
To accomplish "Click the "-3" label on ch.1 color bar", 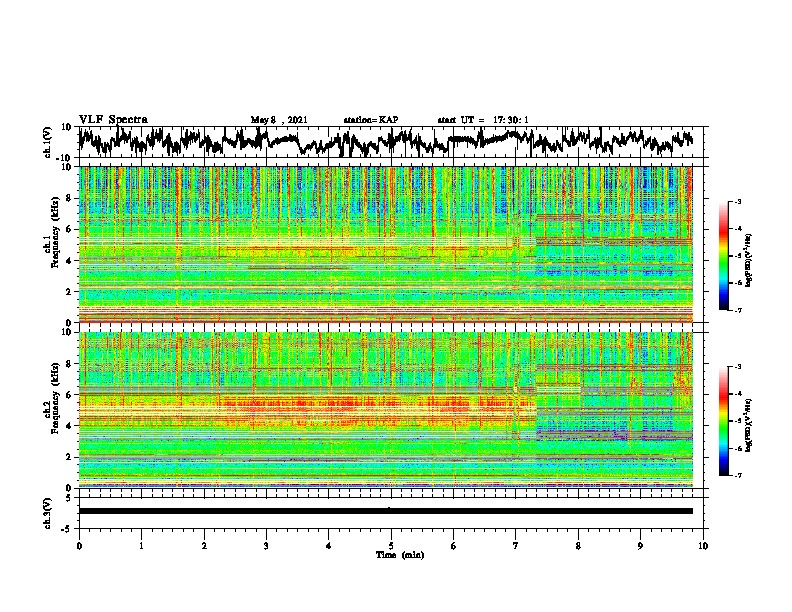I will pyautogui.click(x=738, y=202).
